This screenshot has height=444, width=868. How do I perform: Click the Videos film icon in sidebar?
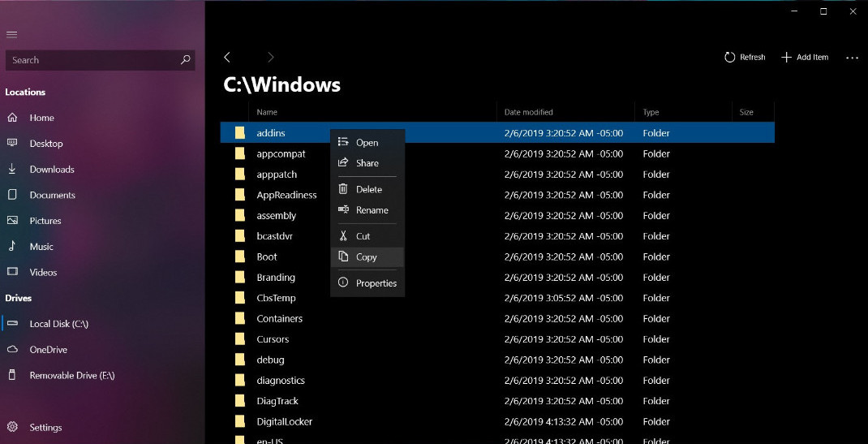pyautogui.click(x=12, y=272)
